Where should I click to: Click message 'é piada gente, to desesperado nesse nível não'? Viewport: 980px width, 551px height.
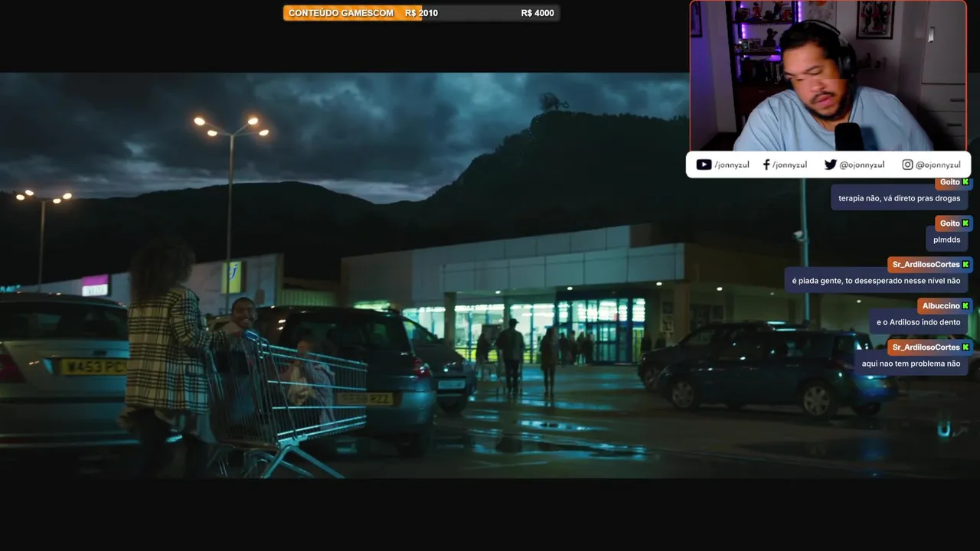click(876, 281)
